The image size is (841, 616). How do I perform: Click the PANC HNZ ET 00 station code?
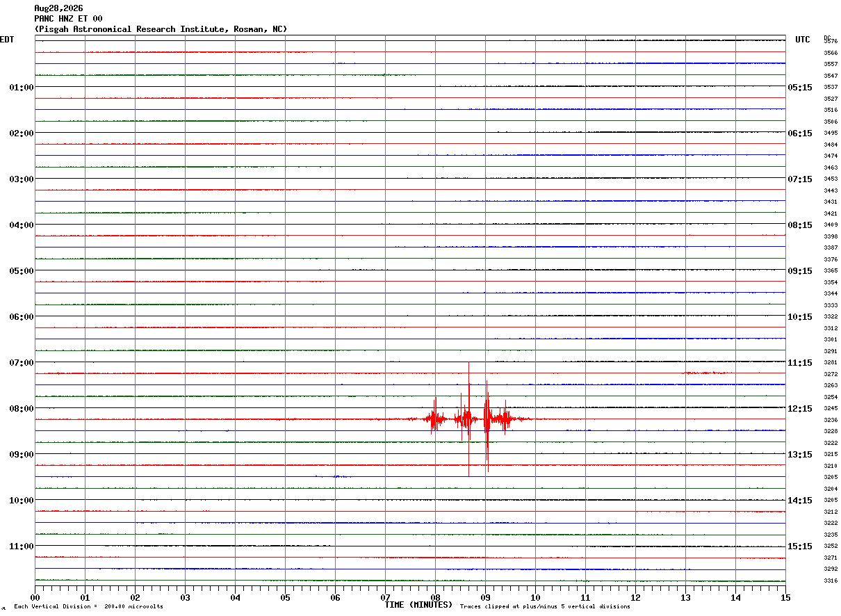(x=68, y=19)
